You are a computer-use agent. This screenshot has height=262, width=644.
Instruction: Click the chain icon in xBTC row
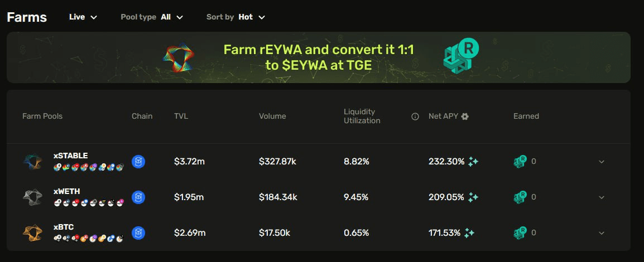coord(138,232)
